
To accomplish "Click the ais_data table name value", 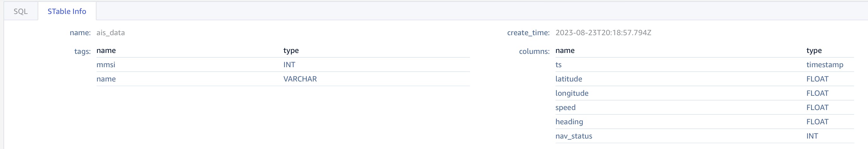I will click(x=110, y=33).
